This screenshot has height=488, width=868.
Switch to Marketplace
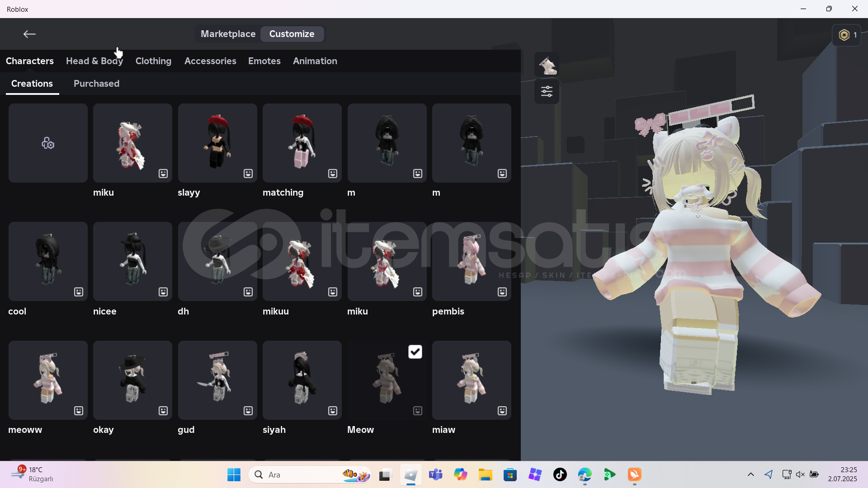click(x=228, y=34)
